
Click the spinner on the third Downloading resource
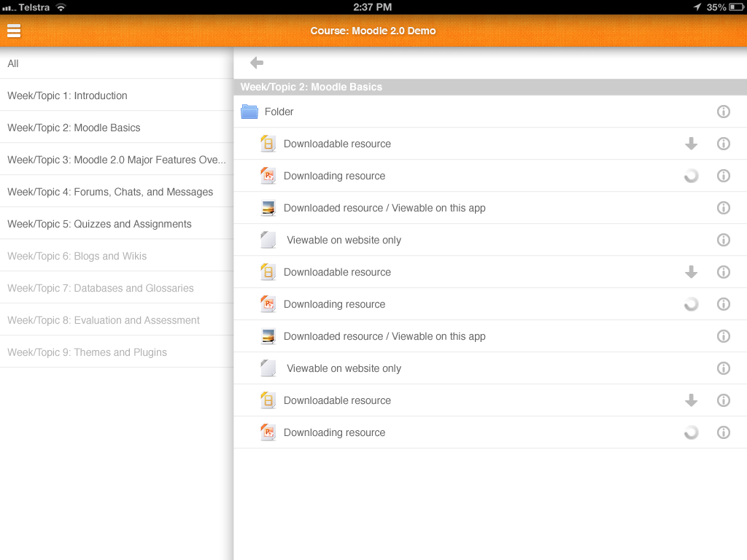click(691, 432)
